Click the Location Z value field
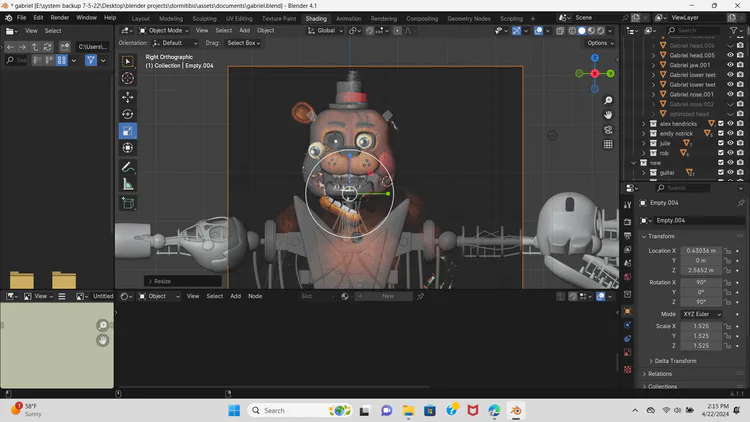 coord(701,270)
